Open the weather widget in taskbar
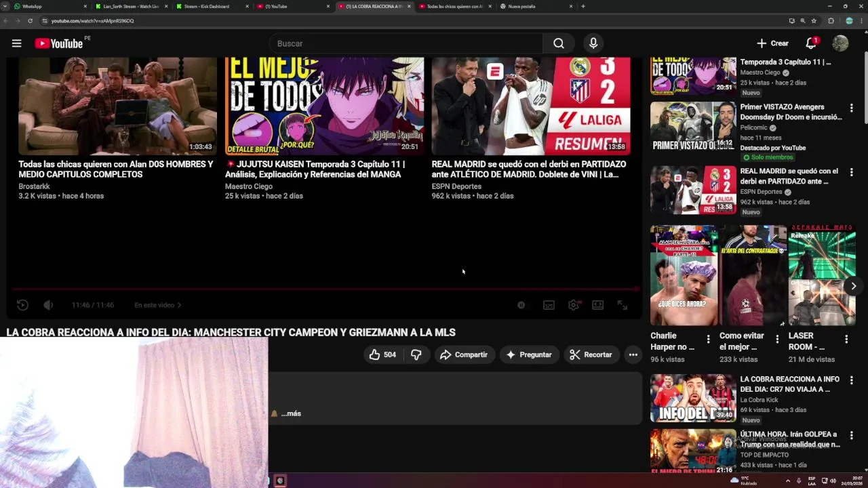This screenshot has width=868, height=488. click(x=743, y=481)
